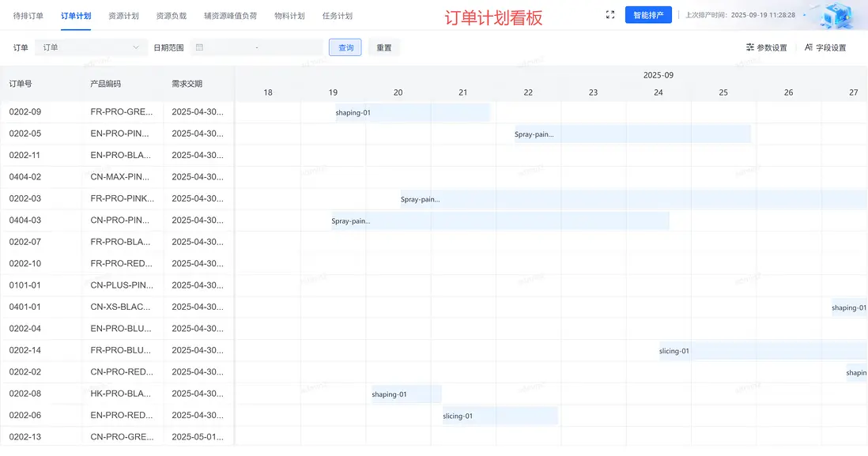
Task: Open the 订单 dropdown selector
Action: (91, 47)
